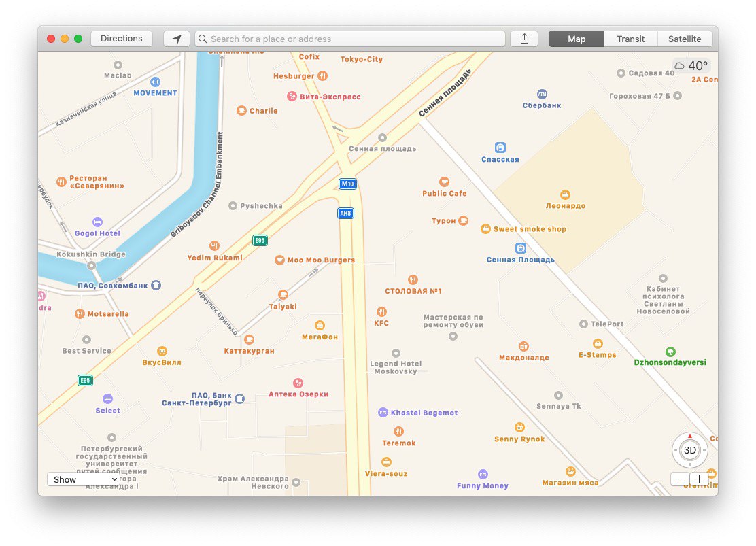Screen dimensions: 756x546
Task: Select the E-Stamps shop pin
Action: [x=598, y=343]
